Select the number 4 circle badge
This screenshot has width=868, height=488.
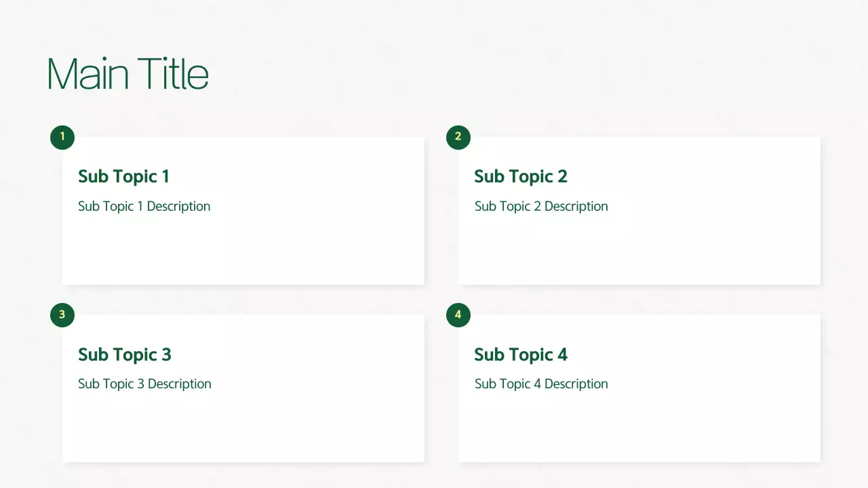coord(458,314)
